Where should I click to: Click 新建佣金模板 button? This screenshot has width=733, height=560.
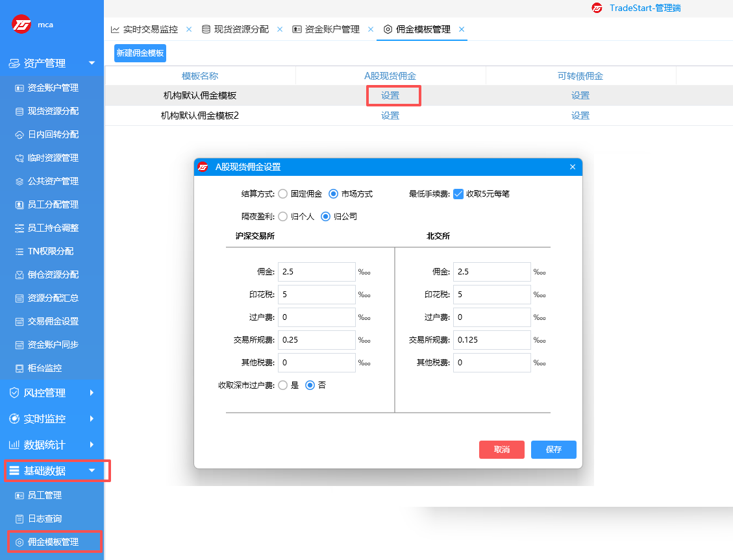point(140,53)
